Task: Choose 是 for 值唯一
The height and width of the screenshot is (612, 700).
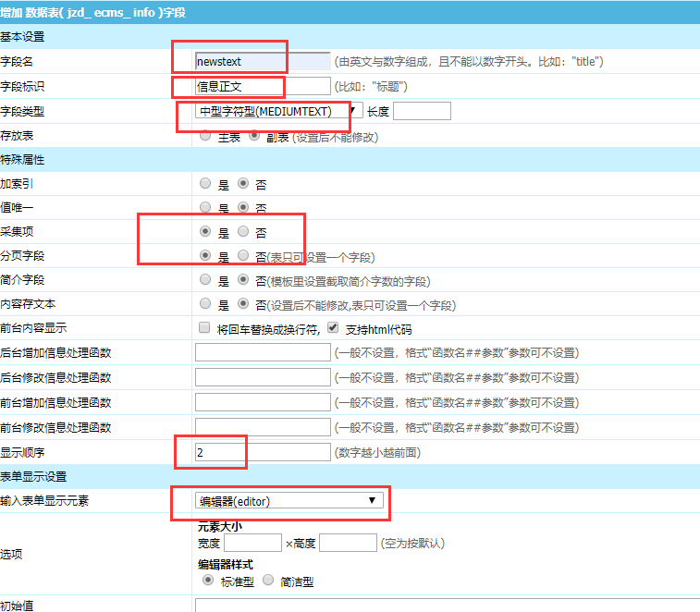Action: pyautogui.click(x=205, y=207)
